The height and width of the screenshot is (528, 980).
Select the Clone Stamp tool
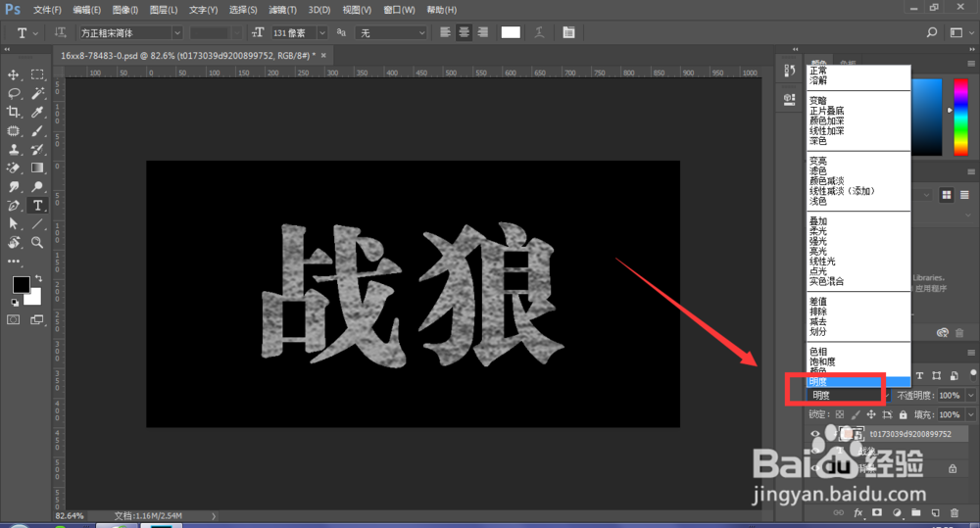13,149
